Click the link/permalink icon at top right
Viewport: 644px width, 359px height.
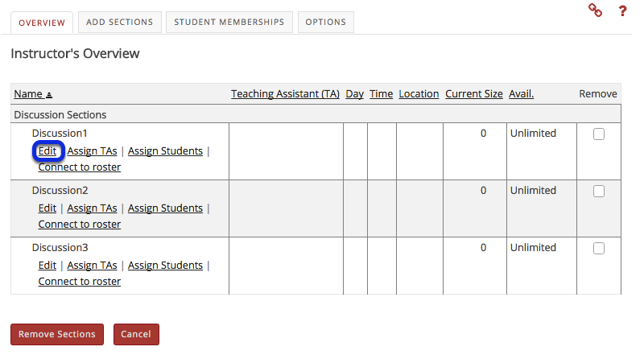[596, 10]
